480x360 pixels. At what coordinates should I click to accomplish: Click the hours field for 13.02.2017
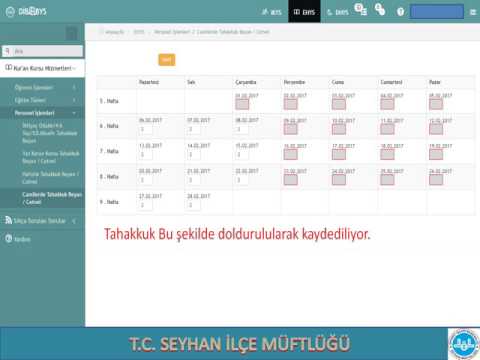(x=146, y=155)
